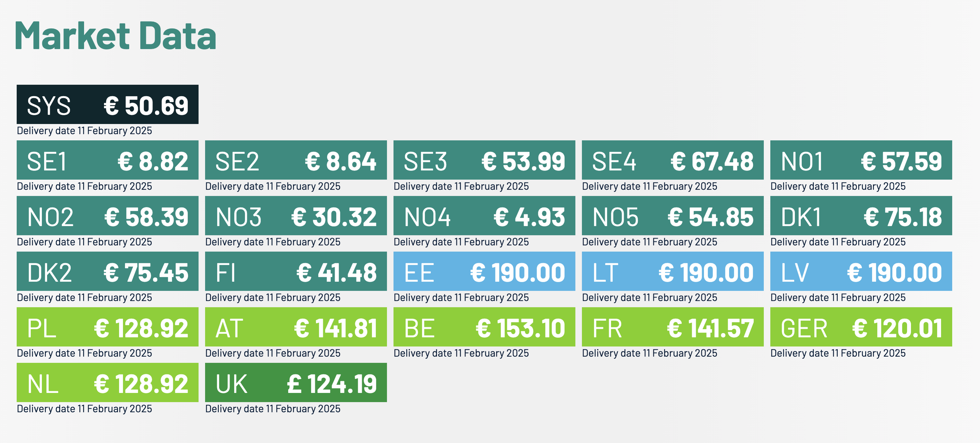
Task: Open the GER € 120.01 tile
Action: (861, 326)
